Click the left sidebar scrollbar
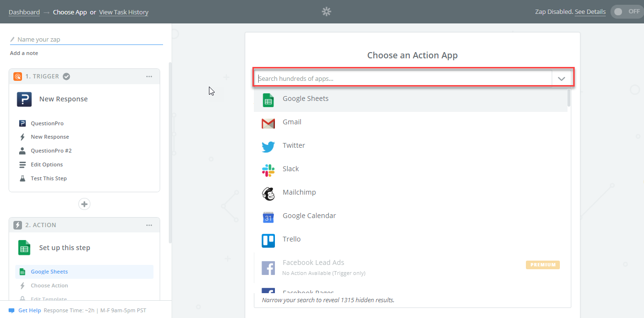This screenshot has width=644, height=318. pyautogui.click(x=170, y=153)
